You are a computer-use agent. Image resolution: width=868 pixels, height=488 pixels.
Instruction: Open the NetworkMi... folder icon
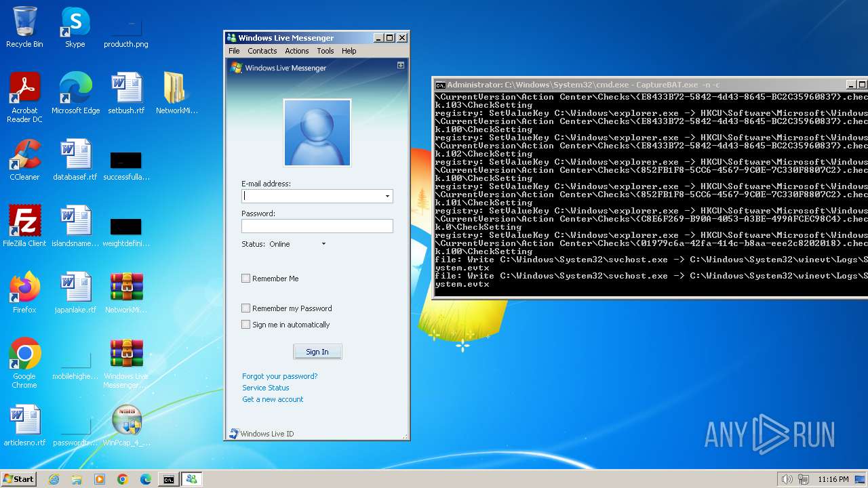tap(176, 94)
